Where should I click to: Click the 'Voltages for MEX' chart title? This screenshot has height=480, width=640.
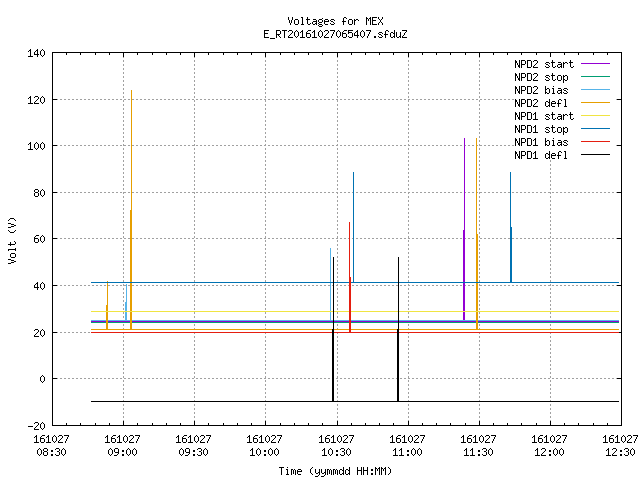point(335,21)
